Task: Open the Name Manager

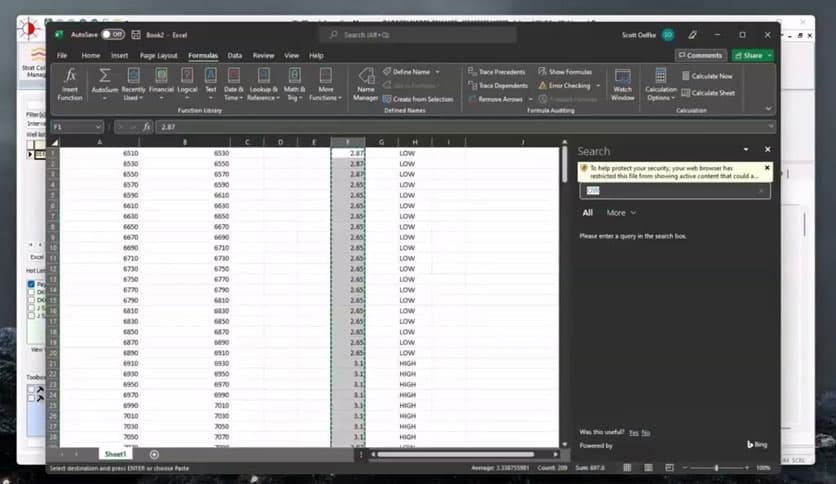Action: click(366, 84)
